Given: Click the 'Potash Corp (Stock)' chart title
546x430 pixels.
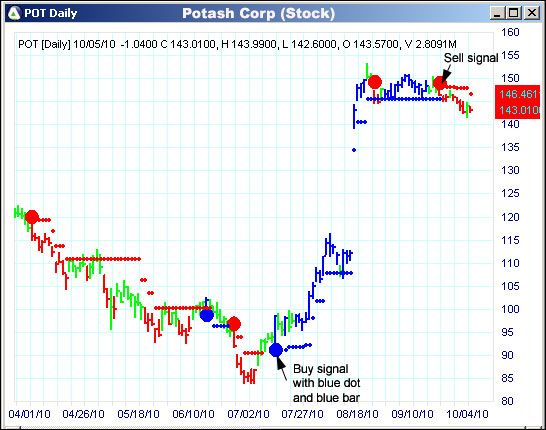Looking at the screenshot, I should click(x=258, y=14).
